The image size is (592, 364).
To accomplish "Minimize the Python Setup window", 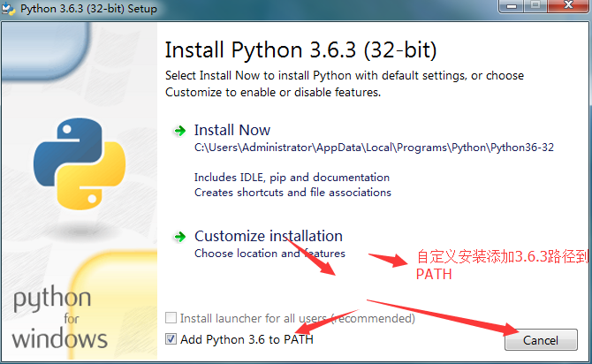I will 512,6.
